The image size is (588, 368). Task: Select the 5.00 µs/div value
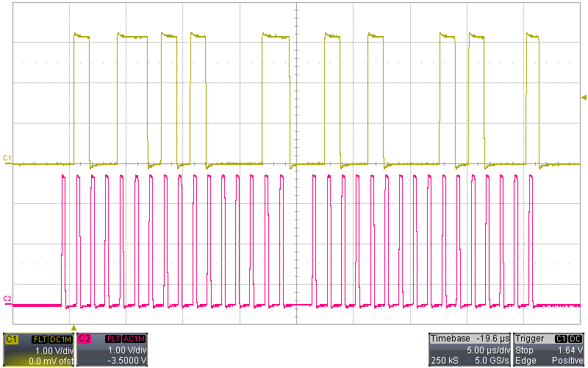[x=488, y=350]
